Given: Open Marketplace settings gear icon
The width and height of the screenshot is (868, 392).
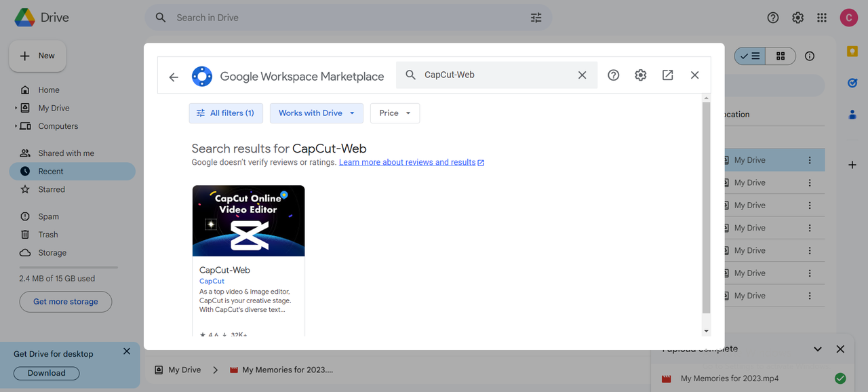Looking at the screenshot, I should click(x=641, y=75).
